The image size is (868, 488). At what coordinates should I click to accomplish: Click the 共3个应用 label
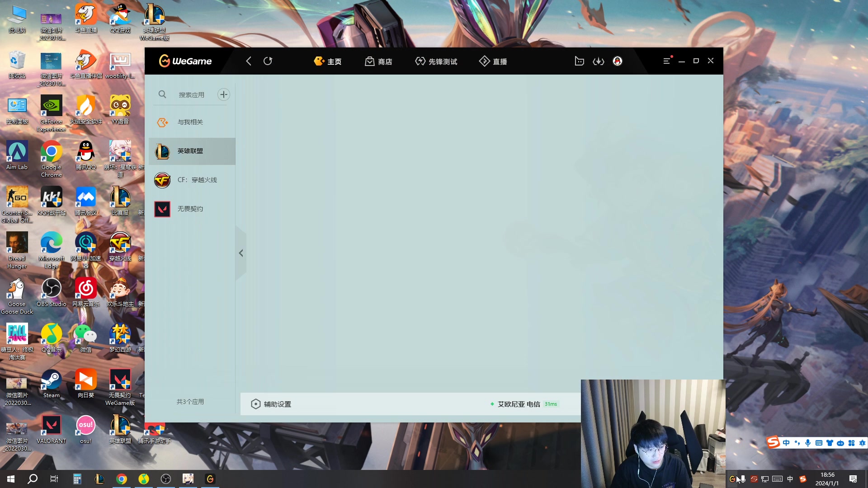[190, 402]
